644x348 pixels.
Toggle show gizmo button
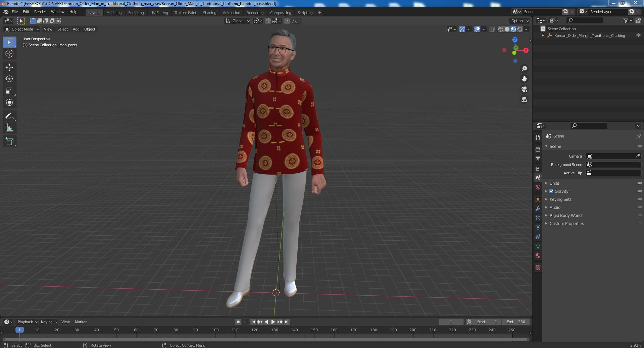462,29
